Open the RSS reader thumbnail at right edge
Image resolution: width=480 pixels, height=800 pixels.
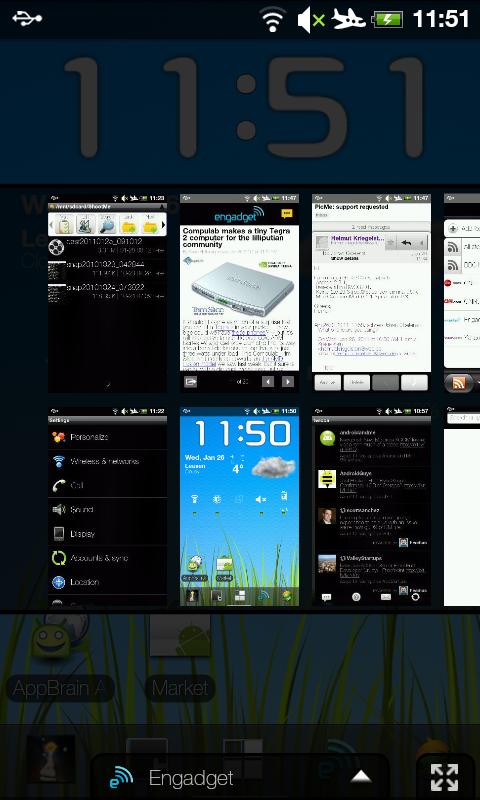coord(462,293)
